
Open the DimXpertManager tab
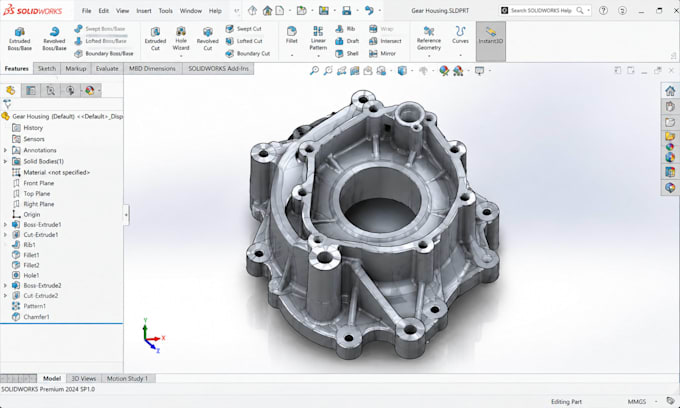coord(70,90)
